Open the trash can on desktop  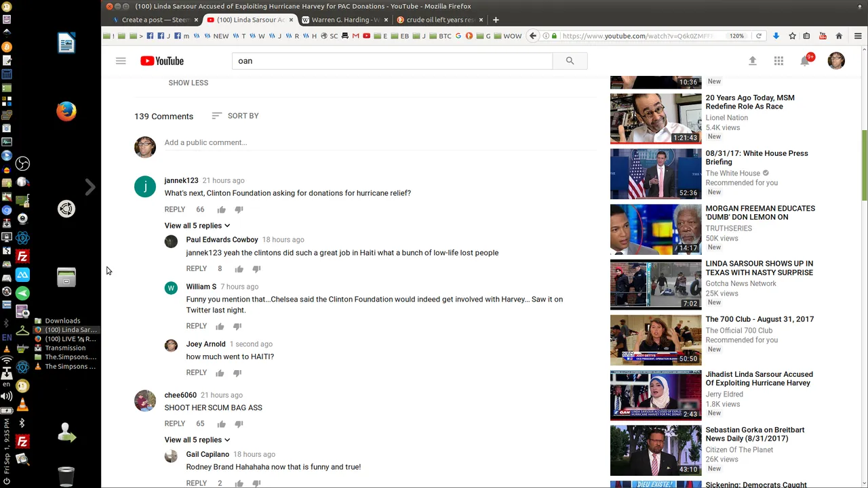pyautogui.click(x=66, y=476)
